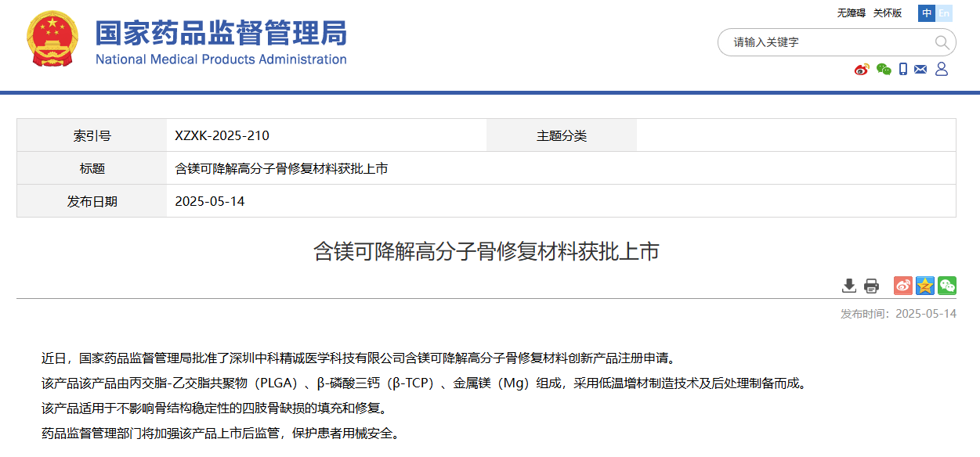Click the article headline 含镁可降解高分子骨修复材料获批上市
The image size is (980, 457).
[x=486, y=251]
